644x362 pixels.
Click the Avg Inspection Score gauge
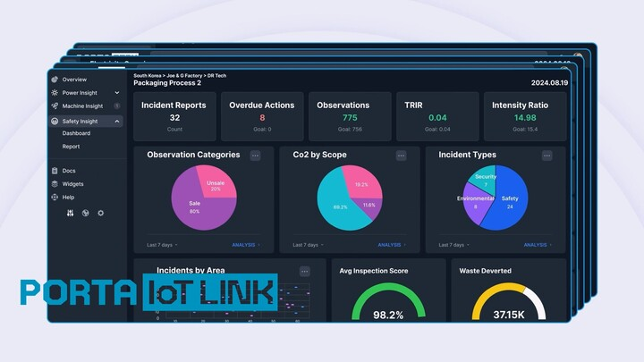388,302
